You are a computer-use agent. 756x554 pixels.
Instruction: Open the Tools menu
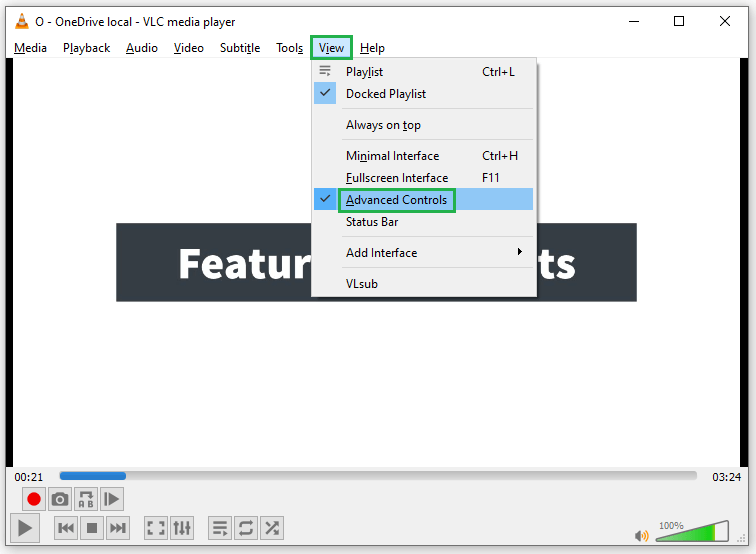[289, 48]
